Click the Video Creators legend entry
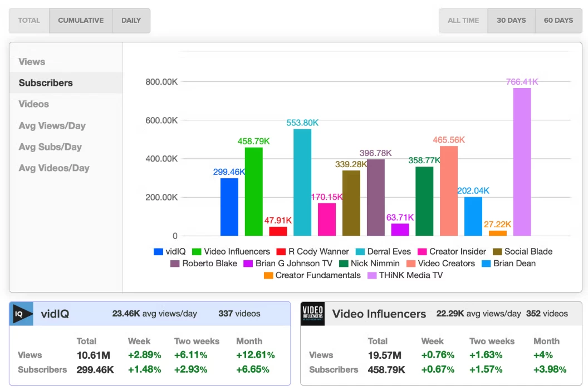 [x=440, y=264]
